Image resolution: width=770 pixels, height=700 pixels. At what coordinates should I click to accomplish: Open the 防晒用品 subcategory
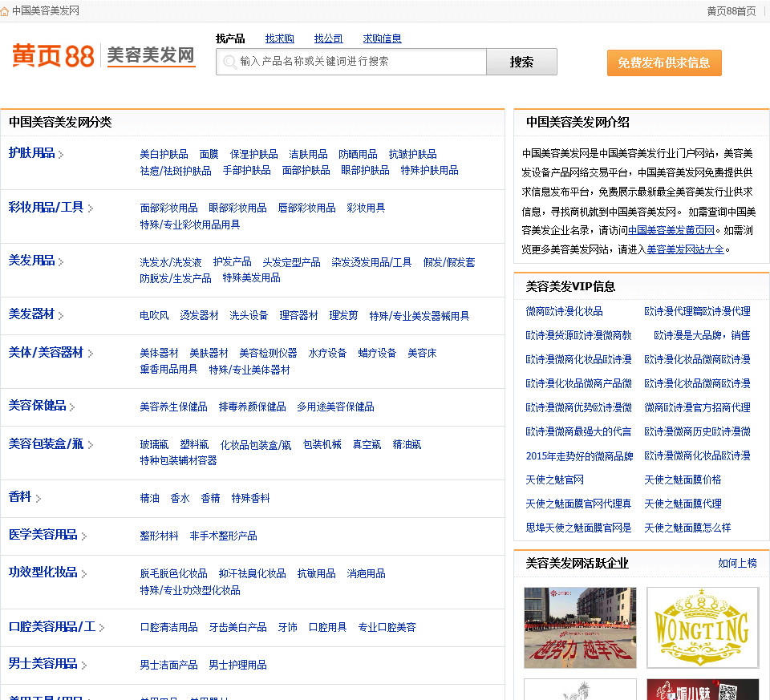tap(358, 154)
